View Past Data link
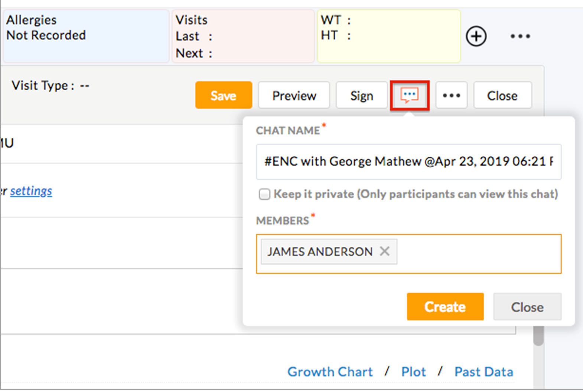Viewport: 583px width, 392px height. point(483,372)
